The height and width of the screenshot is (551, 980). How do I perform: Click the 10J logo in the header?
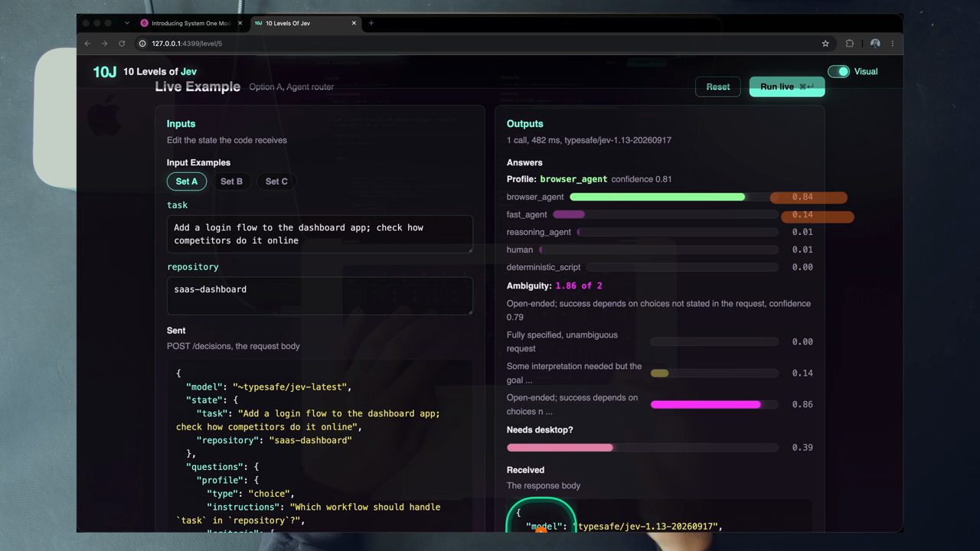point(105,72)
